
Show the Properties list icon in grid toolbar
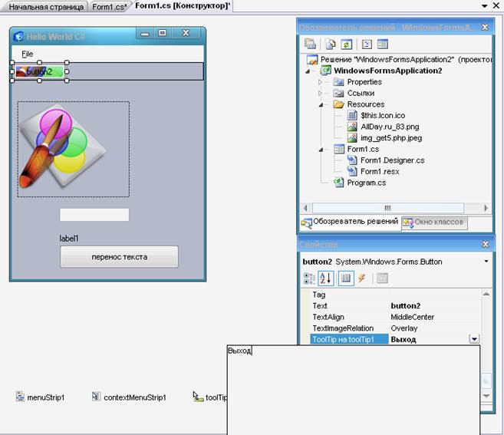[346, 278]
